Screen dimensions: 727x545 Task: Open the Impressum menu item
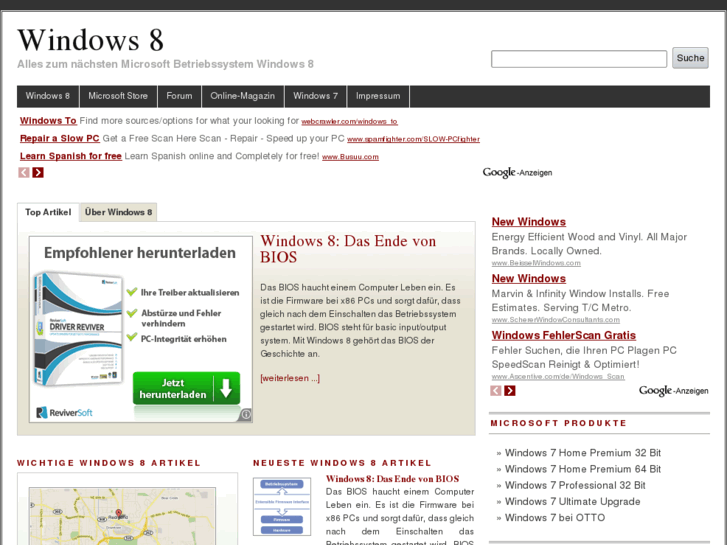tap(378, 96)
